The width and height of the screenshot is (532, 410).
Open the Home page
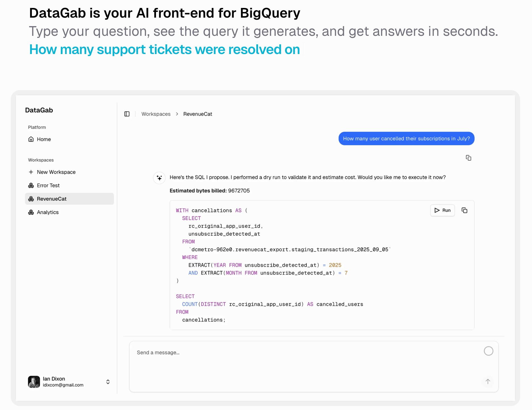tap(44, 139)
